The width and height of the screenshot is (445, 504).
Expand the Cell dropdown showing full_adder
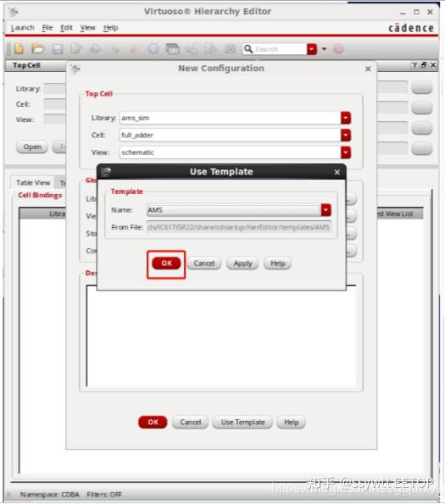coord(346,136)
